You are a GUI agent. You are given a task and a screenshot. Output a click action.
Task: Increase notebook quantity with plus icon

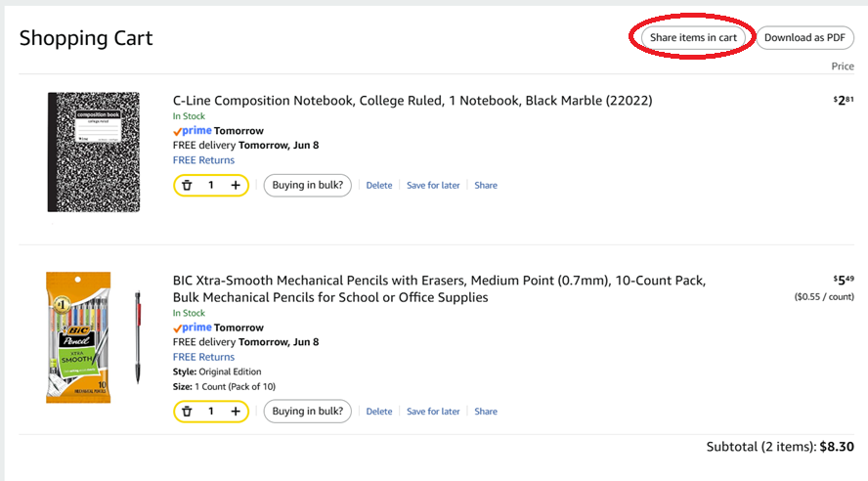[x=236, y=186]
